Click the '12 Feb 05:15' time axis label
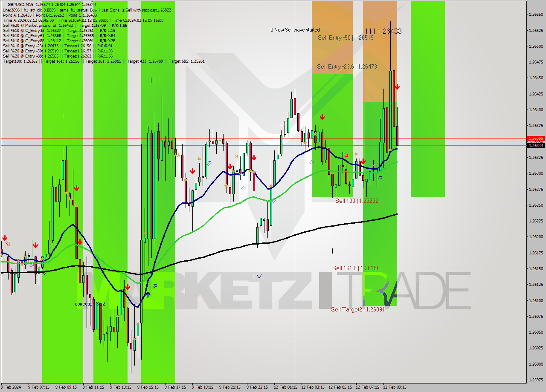Viewport: 546px width, 392px height. tap(340, 387)
